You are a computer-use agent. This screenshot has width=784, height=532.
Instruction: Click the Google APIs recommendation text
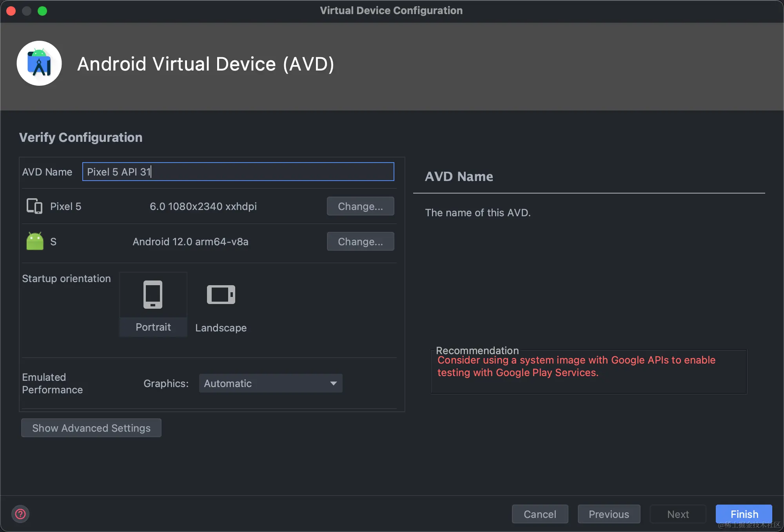coord(576,366)
